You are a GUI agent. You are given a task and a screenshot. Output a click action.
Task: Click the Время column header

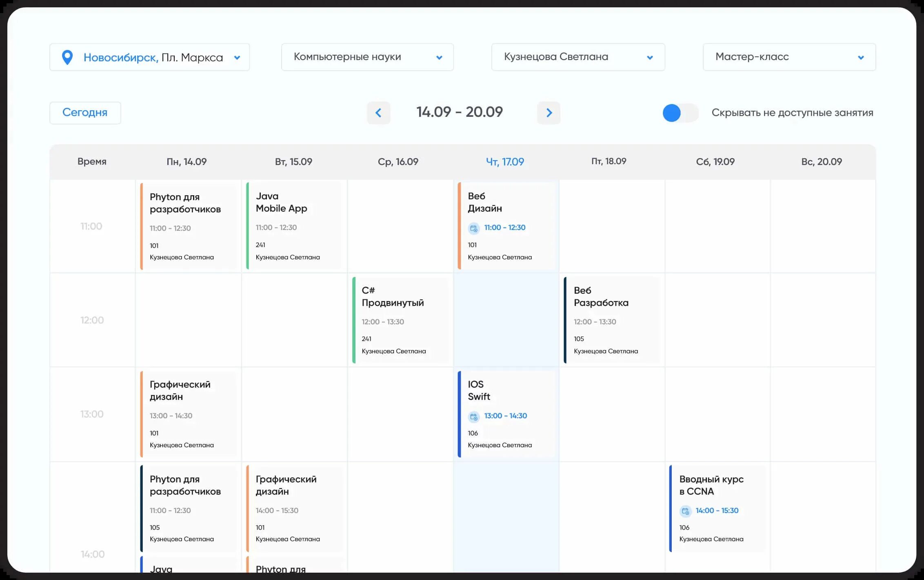[92, 161]
